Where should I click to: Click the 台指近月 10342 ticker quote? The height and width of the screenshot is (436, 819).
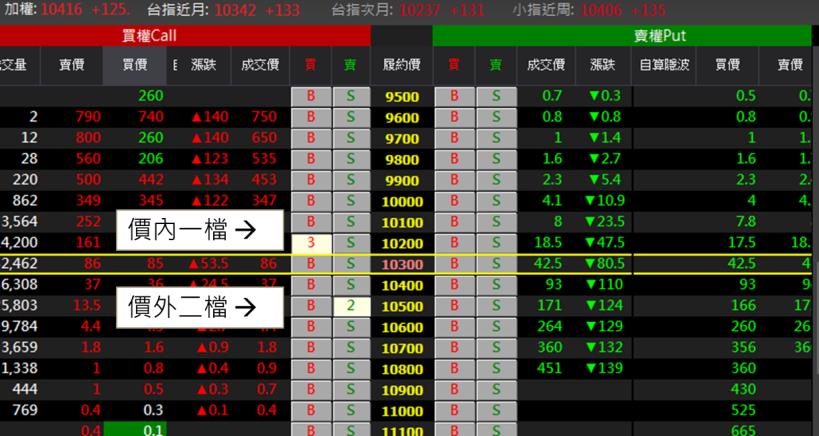click(224, 10)
